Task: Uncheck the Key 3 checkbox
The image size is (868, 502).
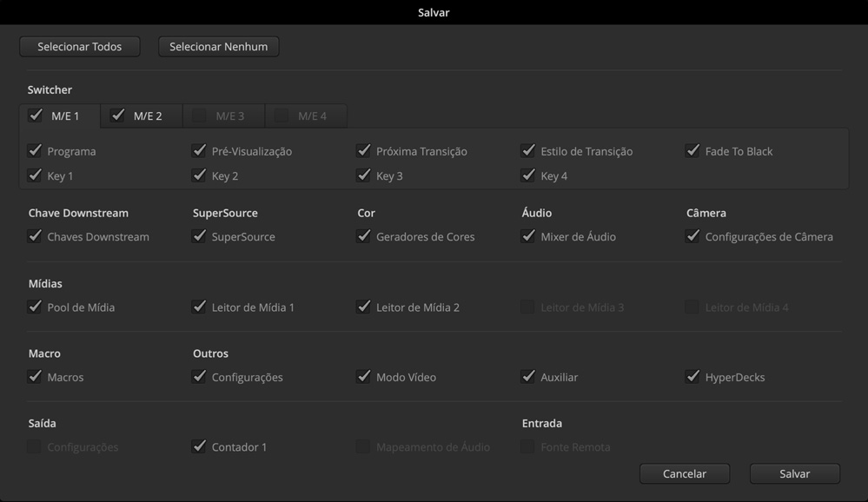Action: point(363,175)
